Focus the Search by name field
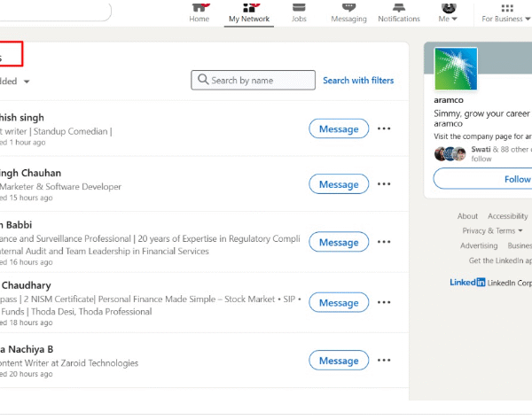Viewport: 532px width, 420px height. [x=253, y=80]
